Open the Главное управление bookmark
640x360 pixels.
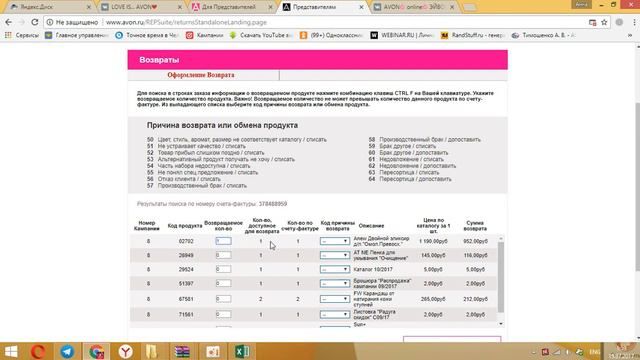77,36
